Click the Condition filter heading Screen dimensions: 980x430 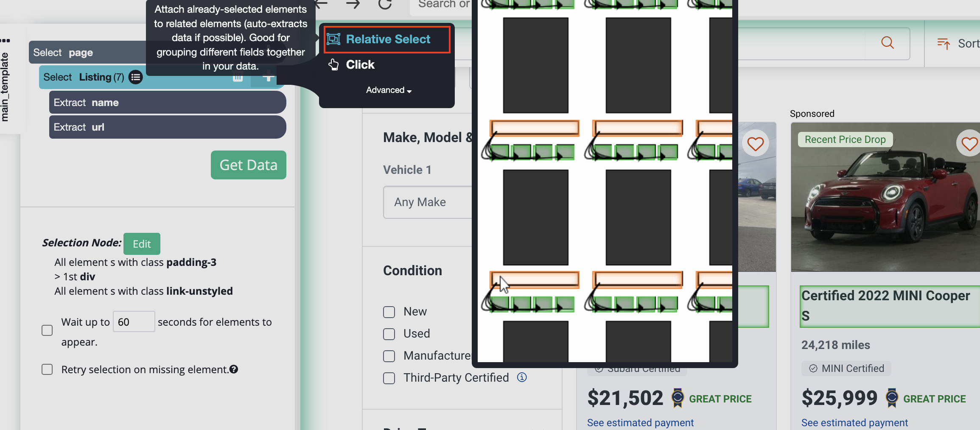tap(412, 271)
